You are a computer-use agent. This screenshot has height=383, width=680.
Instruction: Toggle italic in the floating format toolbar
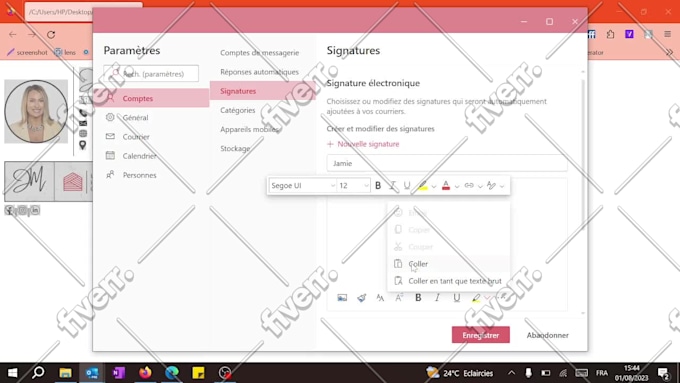coord(392,186)
